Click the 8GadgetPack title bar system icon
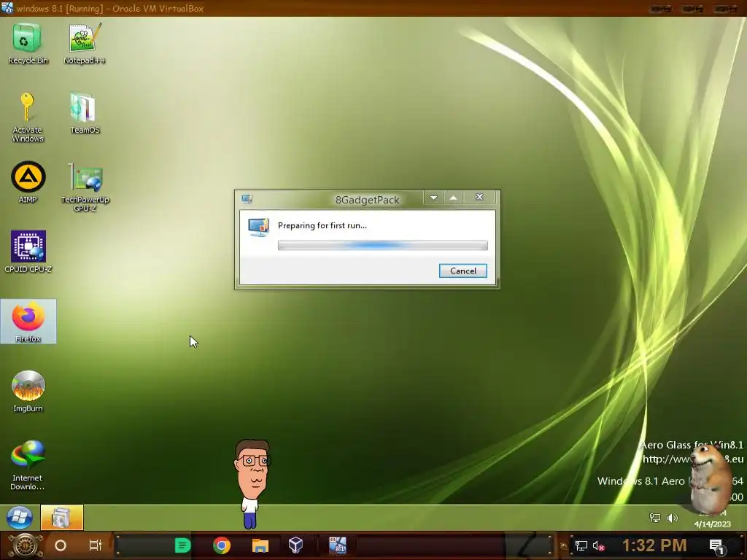This screenshot has height=560, width=747. (x=247, y=199)
